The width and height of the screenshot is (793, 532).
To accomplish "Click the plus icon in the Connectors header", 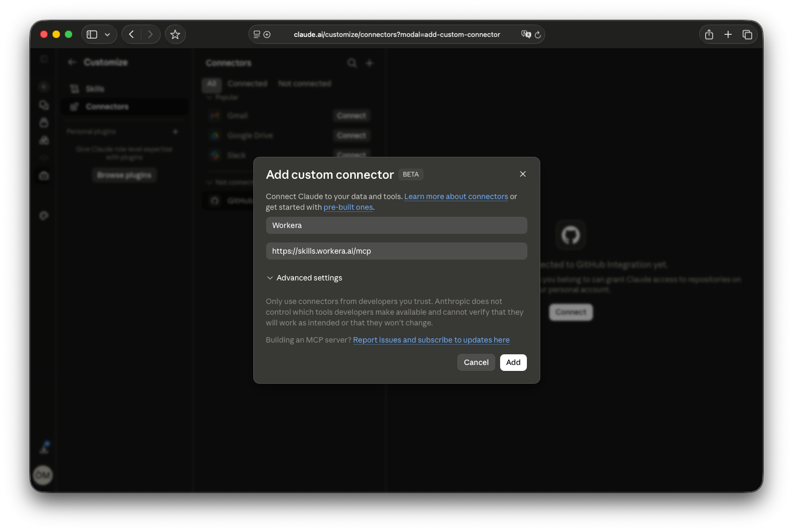I will (369, 63).
